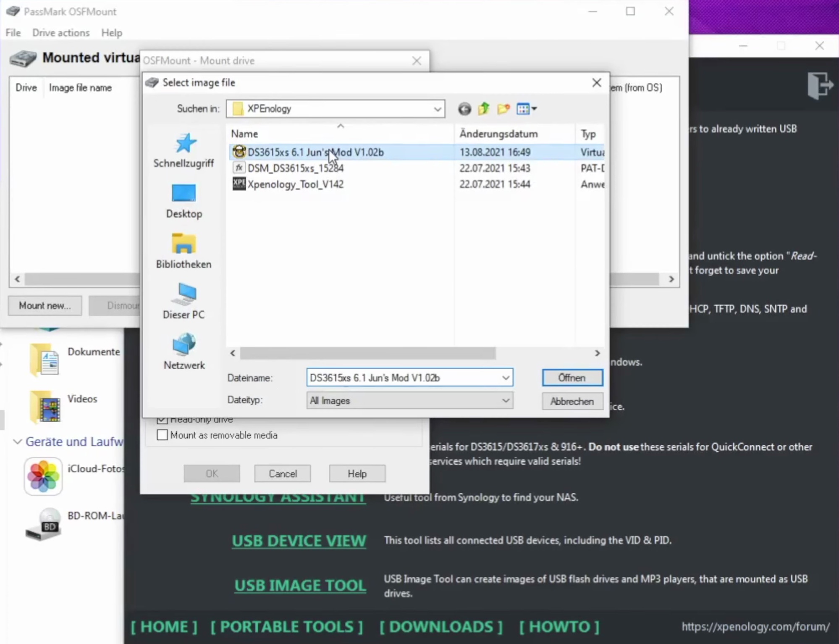839x644 pixels.
Task: Select the DS3615xs 6.1 Jun's Mod file icon
Action: 239,152
